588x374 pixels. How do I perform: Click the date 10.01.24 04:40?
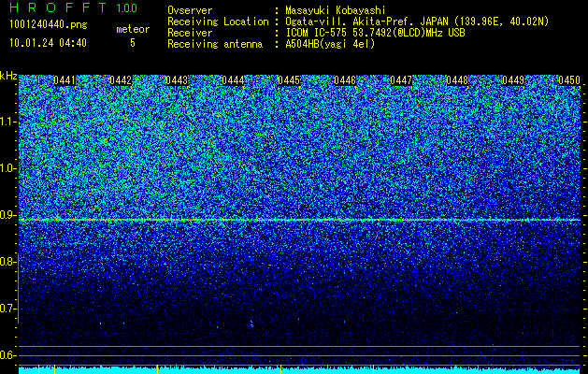48,43
